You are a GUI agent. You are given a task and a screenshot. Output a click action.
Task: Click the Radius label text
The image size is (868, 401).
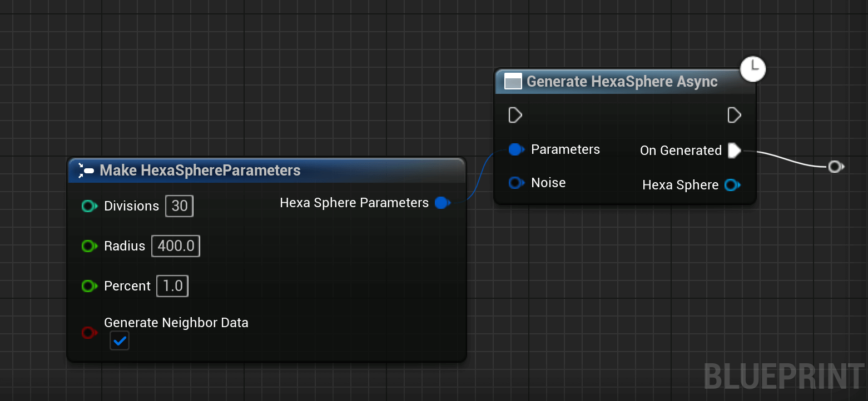125,246
